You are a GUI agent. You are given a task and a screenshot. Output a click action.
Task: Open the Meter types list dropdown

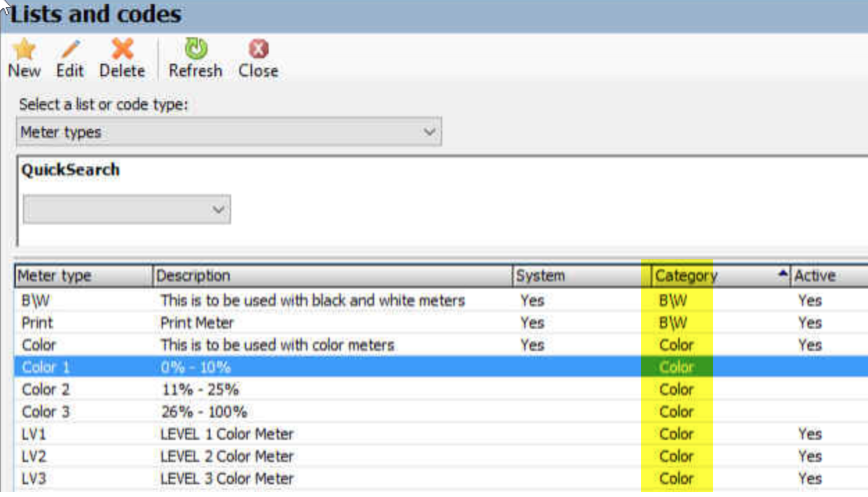[229, 132]
